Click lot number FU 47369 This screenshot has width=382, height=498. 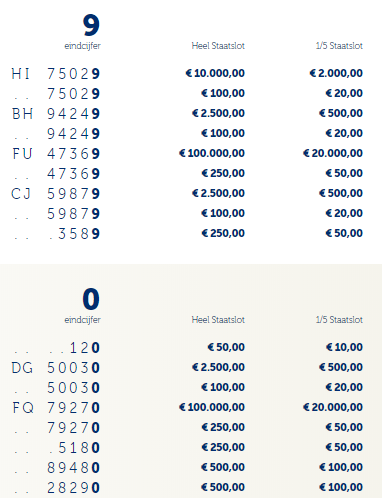tap(56, 154)
